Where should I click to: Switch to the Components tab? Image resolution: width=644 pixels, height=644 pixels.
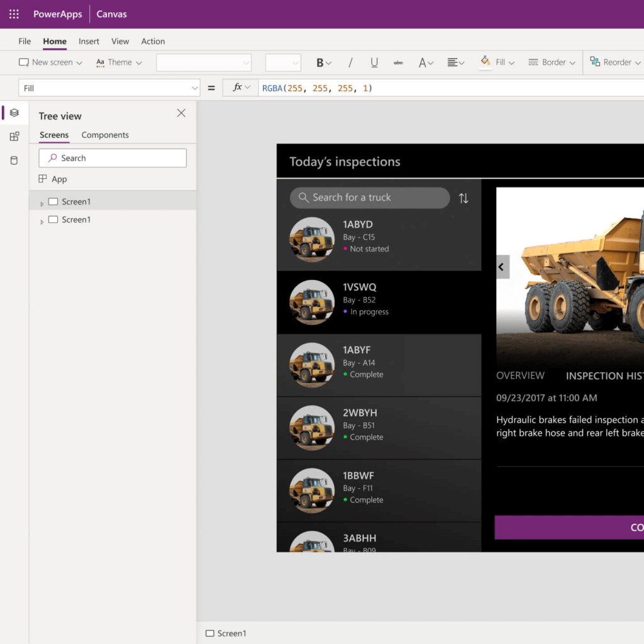click(104, 135)
